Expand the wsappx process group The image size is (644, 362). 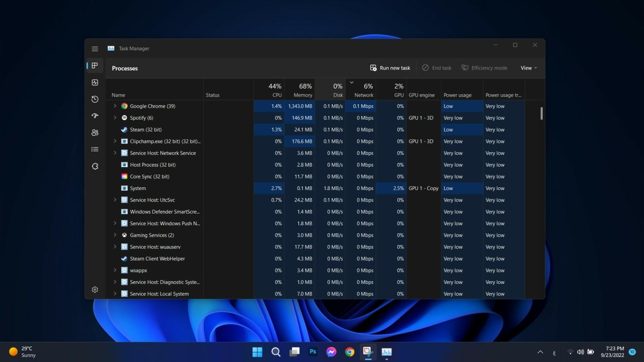(x=115, y=270)
